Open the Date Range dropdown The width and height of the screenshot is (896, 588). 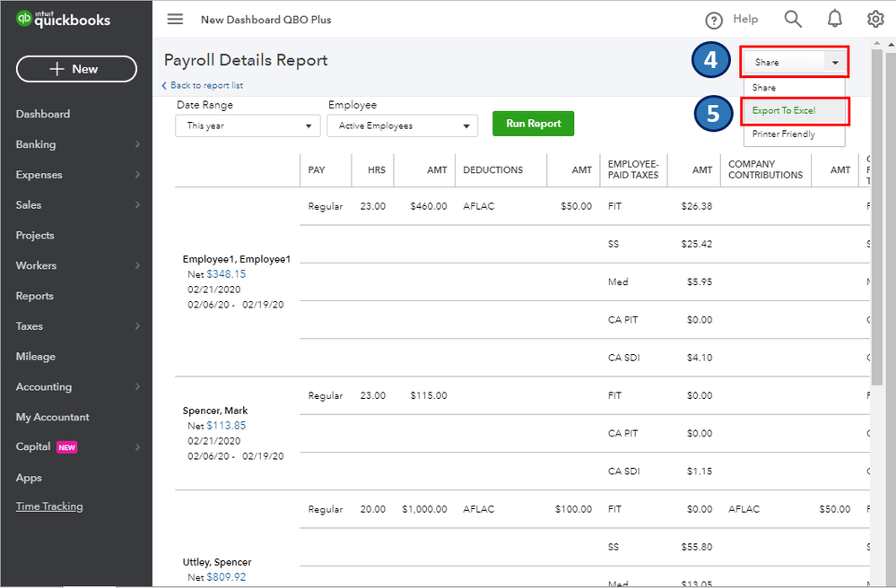pyautogui.click(x=248, y=126)
